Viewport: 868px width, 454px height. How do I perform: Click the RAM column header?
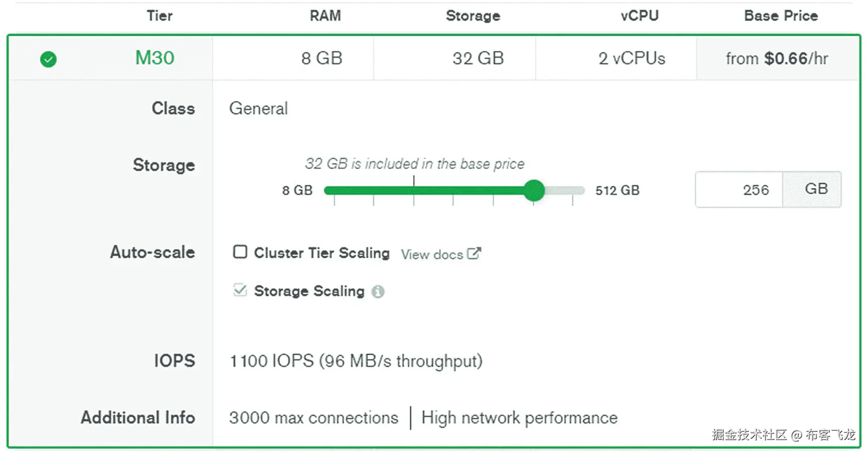pos(325,16)
